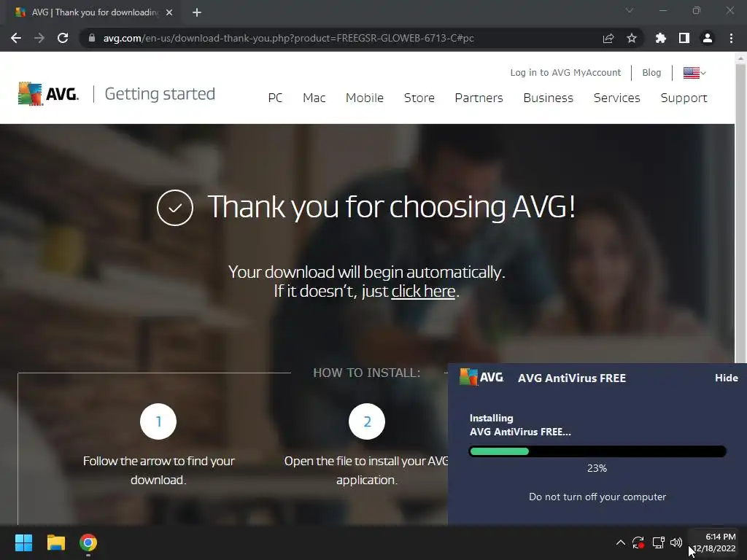Screen dimensions: 747x560
Task: Click the HOW TO INSTALL heading
Action: pyautogui.click(x=367, y=373)
